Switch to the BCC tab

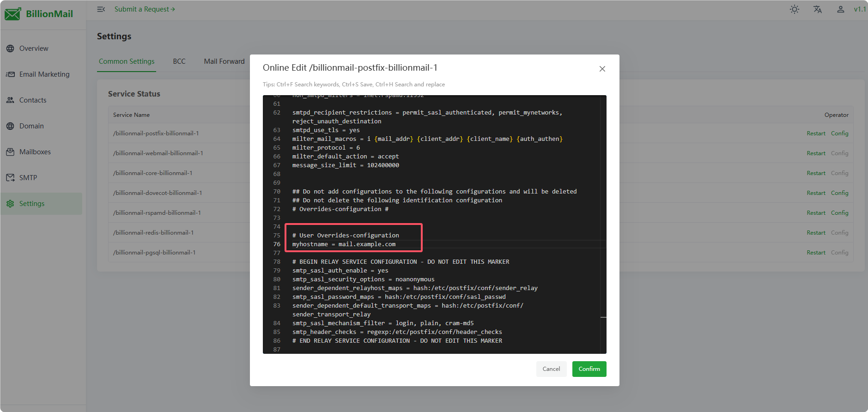pos(179,61)
